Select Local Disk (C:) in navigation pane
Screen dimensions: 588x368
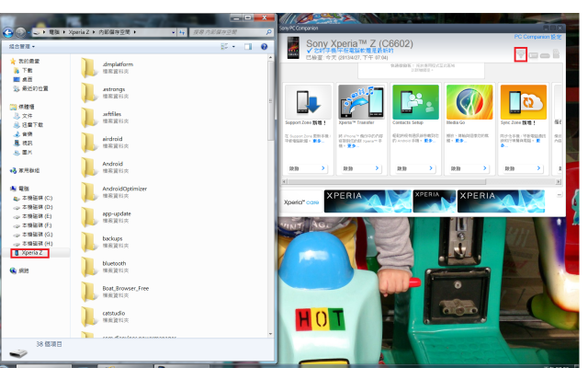(33, 198)
